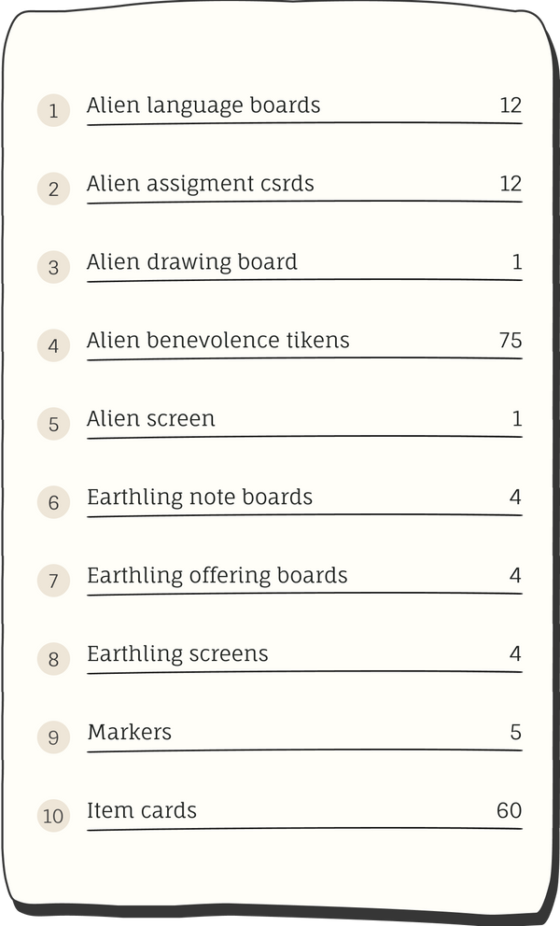Click the number 6 circle badge

(x=53, y=502)
